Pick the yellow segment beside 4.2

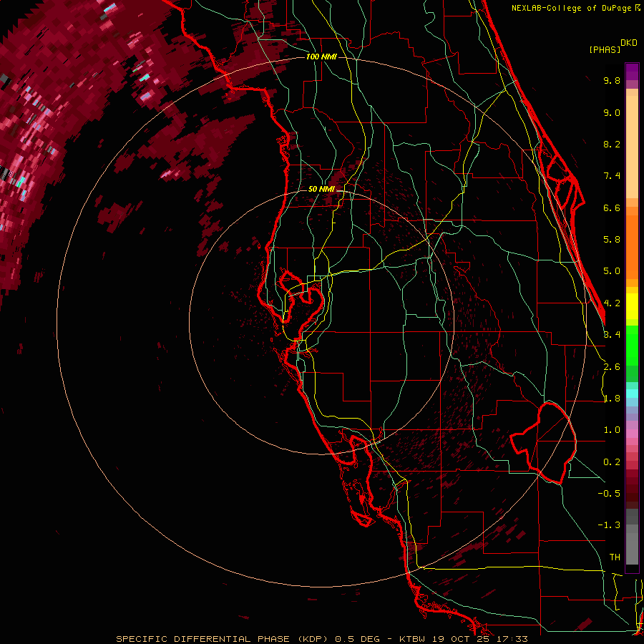[632, 306]
